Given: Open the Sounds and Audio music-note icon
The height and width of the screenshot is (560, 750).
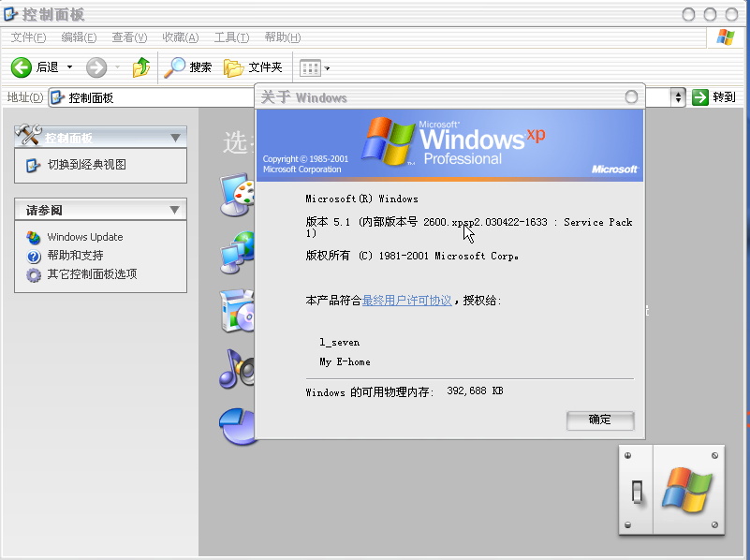Looking at the screenshot, I should tap(237, 368).
